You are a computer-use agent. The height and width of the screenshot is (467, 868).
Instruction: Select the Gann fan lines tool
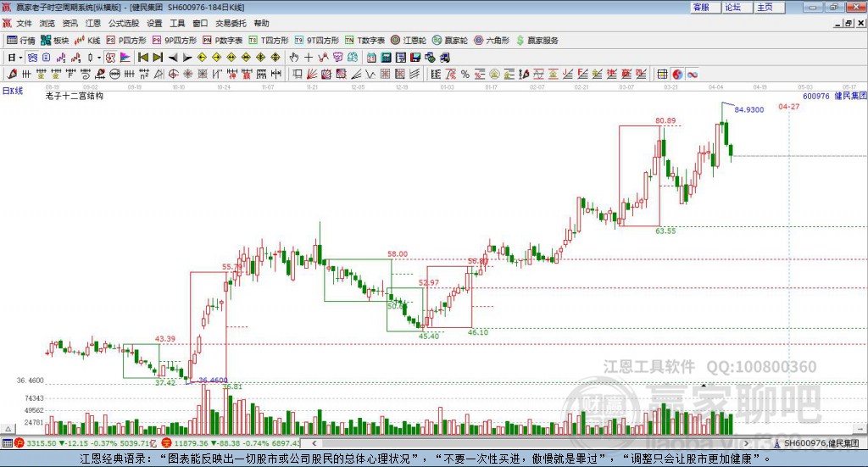click(x=312, y=74)
